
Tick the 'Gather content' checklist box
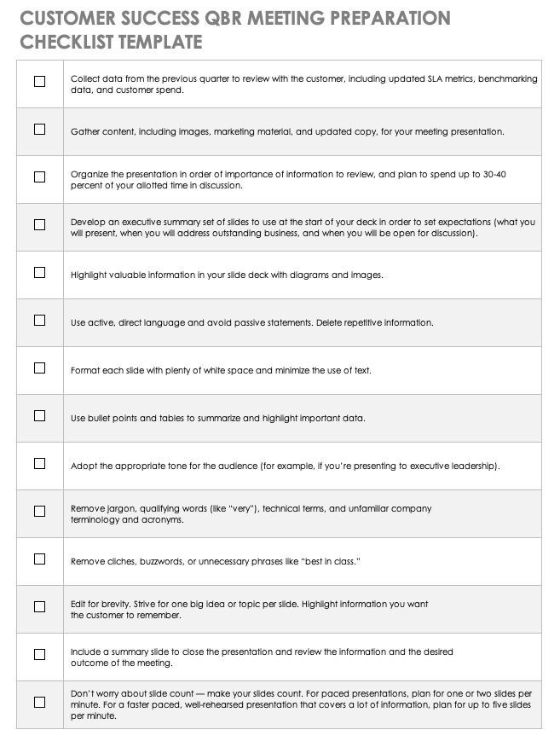(x=39, y=130)
